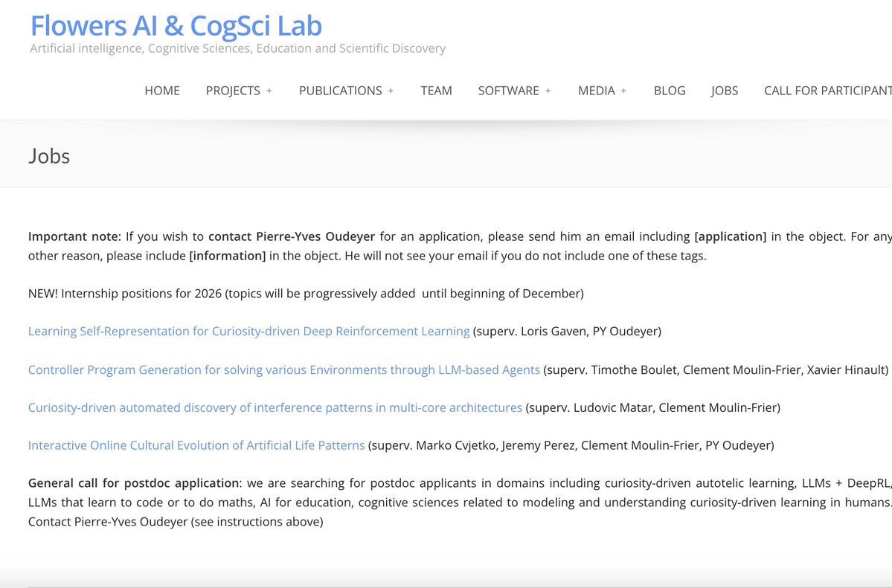Click the site tagline about Artificial intelligence, Cognitive Sciences

[x=238, y=48]
